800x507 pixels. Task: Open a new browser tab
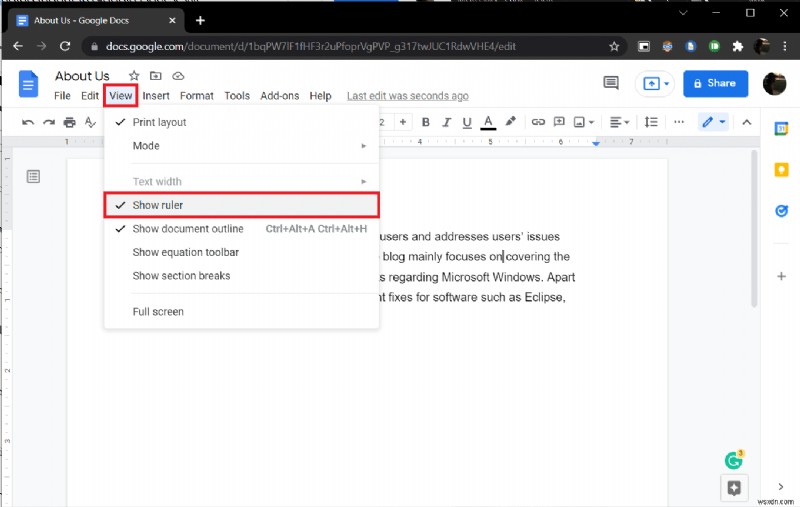pyautogui.click(x=200, y=20)
